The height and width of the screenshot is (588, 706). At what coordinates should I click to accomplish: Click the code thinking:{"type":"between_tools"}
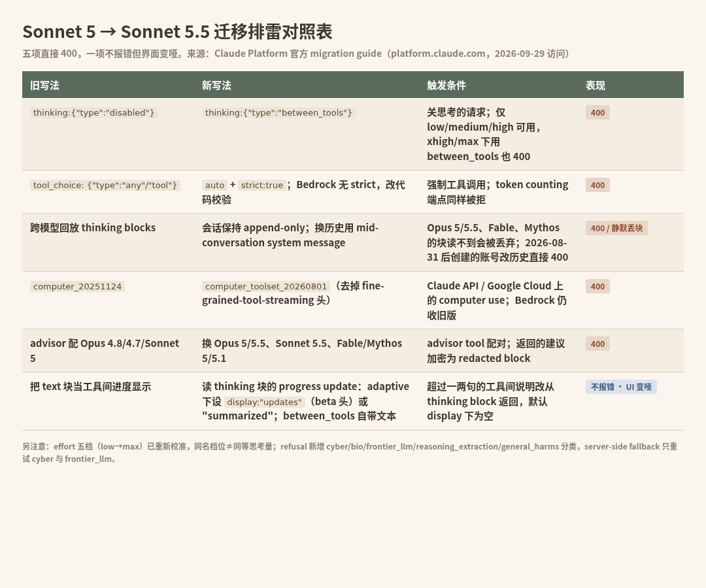click(x=278, y=112)
